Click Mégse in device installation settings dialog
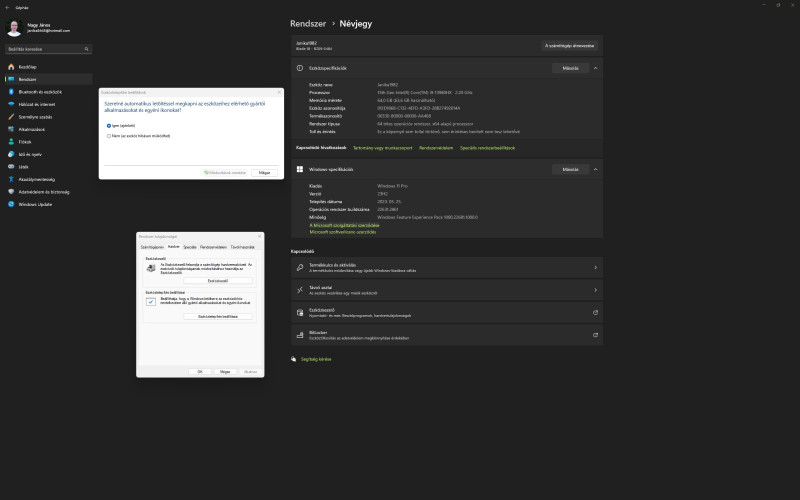800x500 pixels. [x=264, y=173]
